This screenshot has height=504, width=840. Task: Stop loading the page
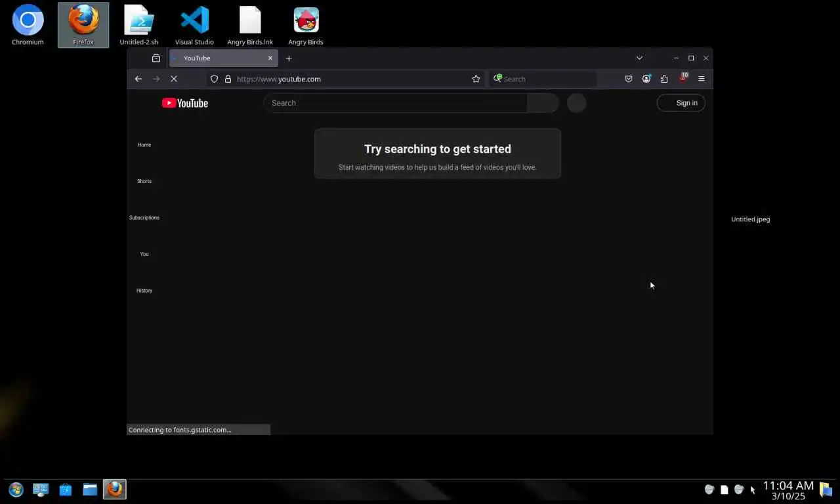pos(174,79)
